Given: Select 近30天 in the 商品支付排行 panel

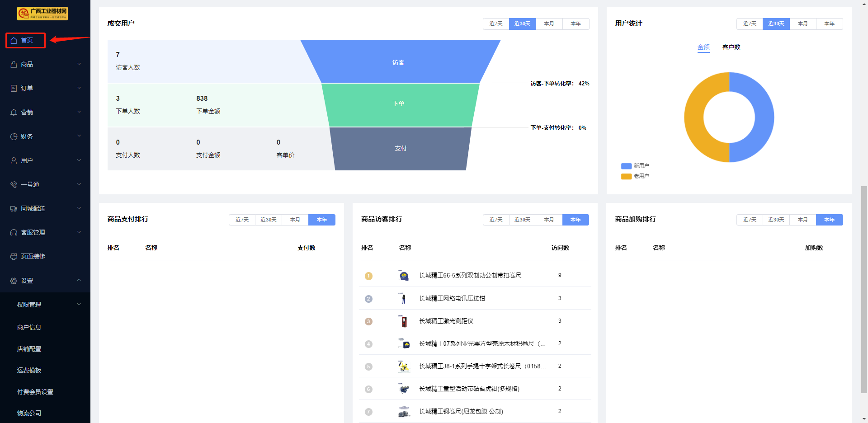Looking at the screenshot, I should point(268,220).
